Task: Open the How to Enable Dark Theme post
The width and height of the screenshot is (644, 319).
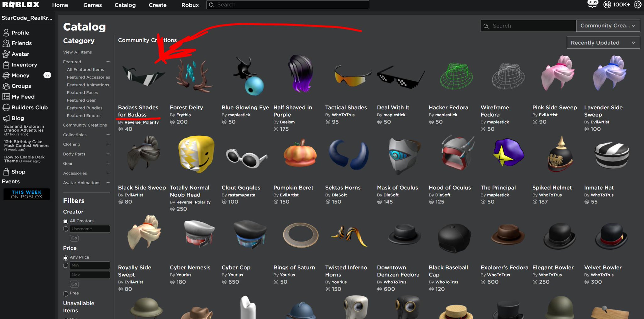Action: (25, 159)
